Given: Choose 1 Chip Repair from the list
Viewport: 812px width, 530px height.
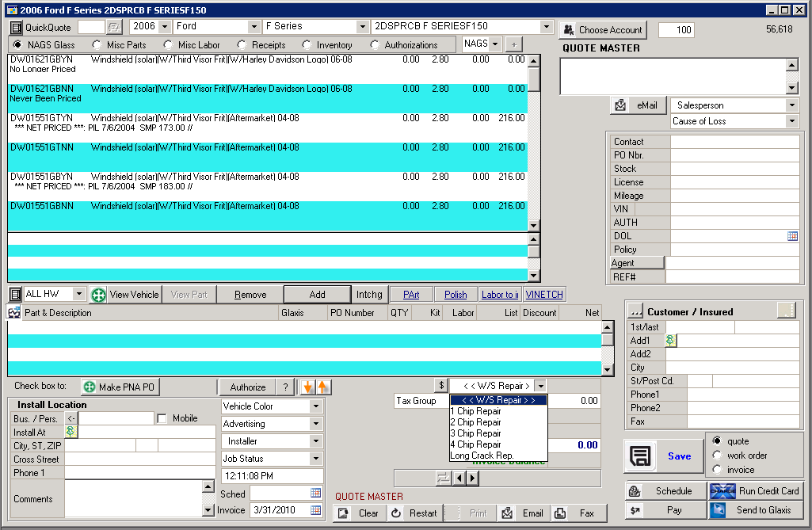Looking at the screenshot, I should coord(498,411).
